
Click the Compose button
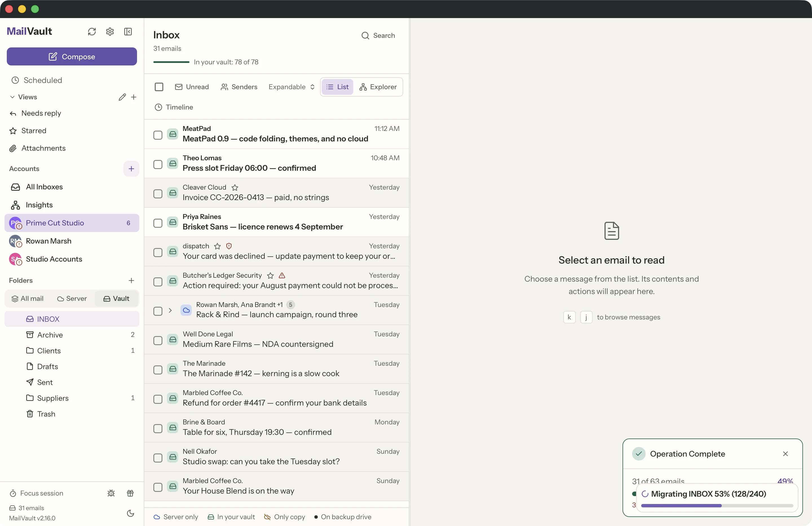pos(72,56)
